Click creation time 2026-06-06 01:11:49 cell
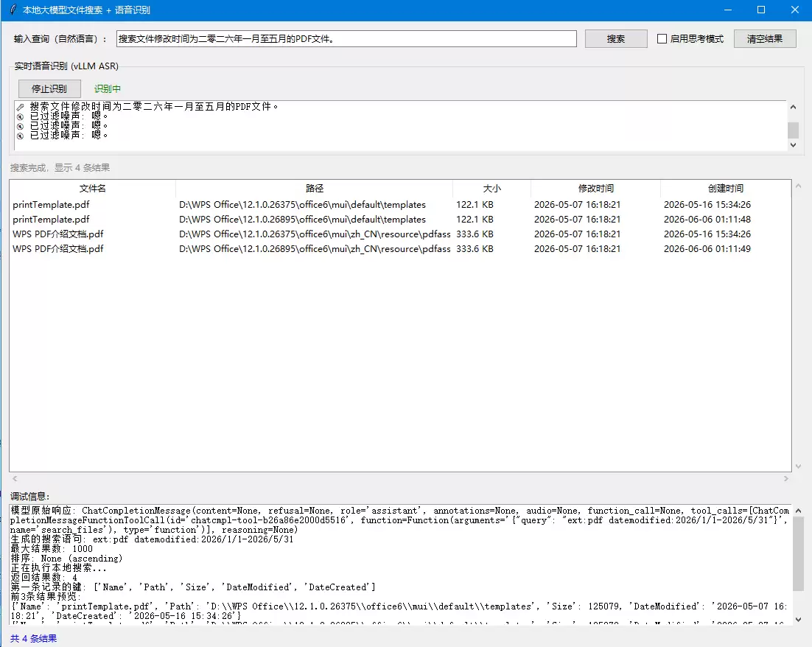The height and width of the screenshot is (647, 812). coord(707,248)
